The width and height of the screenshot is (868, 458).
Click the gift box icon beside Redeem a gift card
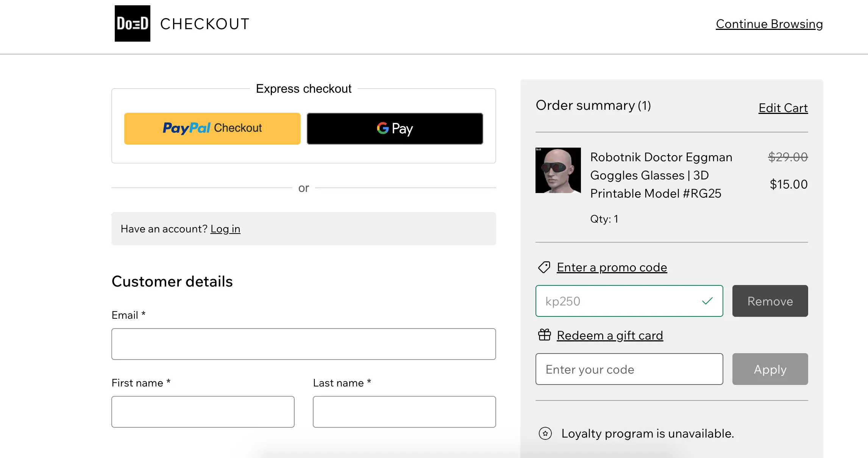pyautogui.click(x=544, y=335)
